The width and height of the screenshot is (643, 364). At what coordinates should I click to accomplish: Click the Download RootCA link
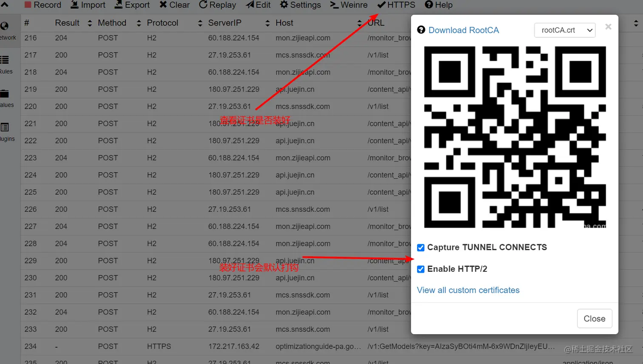pos(464,30)
